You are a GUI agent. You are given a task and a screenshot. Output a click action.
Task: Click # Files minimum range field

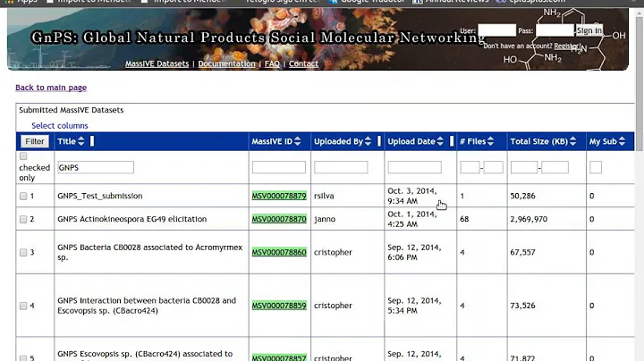click(x=470, y=167)
